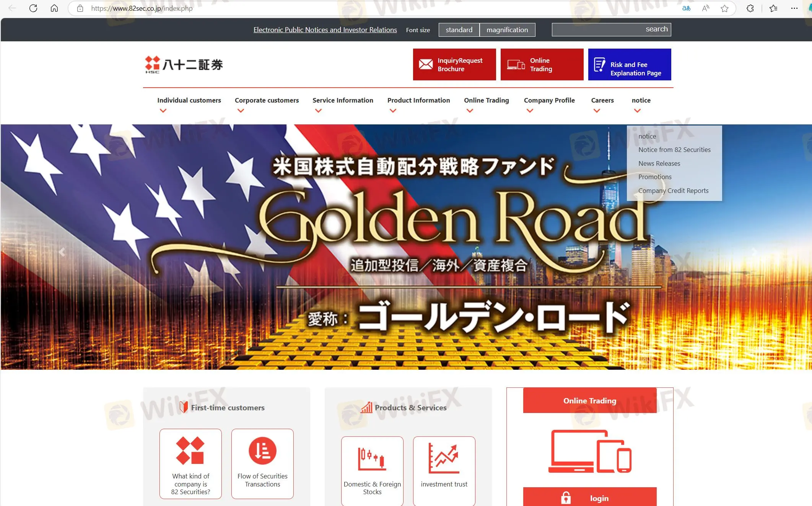The width and height of the screenshot is (812, 506).
Task: Expand Corporate customers chevron
Action: point(241,111)
